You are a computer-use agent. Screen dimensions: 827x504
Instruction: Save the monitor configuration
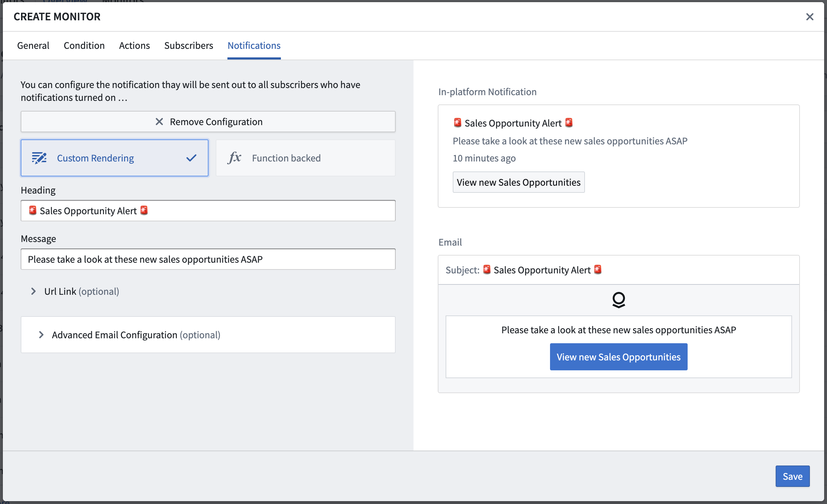[x=792, y=476]
